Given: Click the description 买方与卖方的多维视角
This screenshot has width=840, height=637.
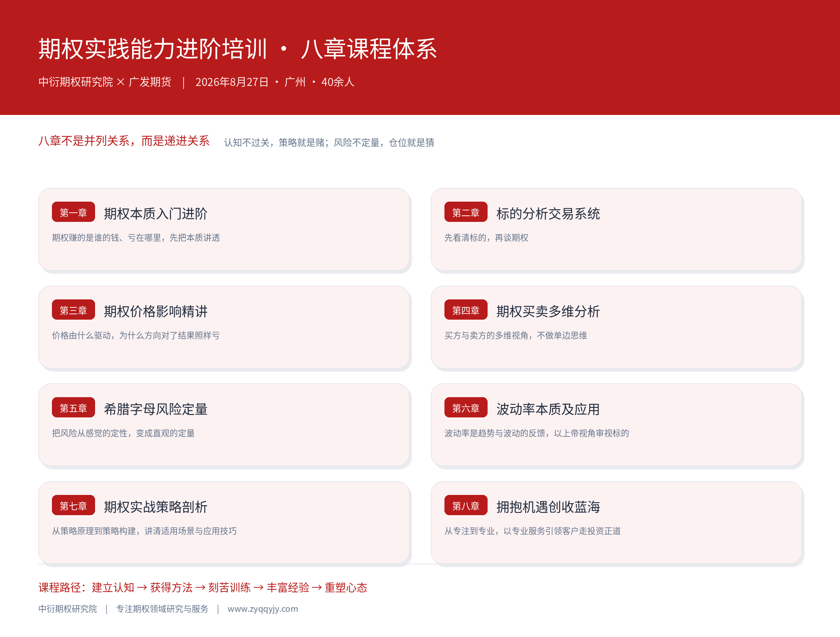Looking at the screenshot, I should tap(486, 335).
